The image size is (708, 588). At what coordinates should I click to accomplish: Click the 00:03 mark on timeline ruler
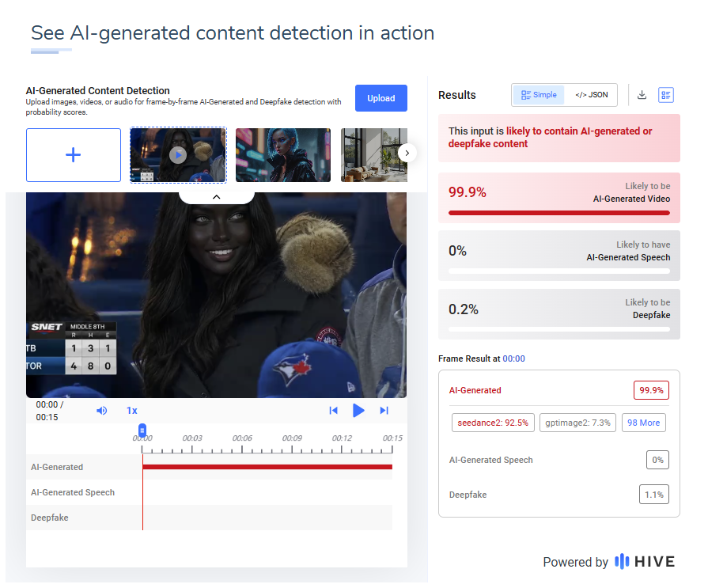(192, 438)
